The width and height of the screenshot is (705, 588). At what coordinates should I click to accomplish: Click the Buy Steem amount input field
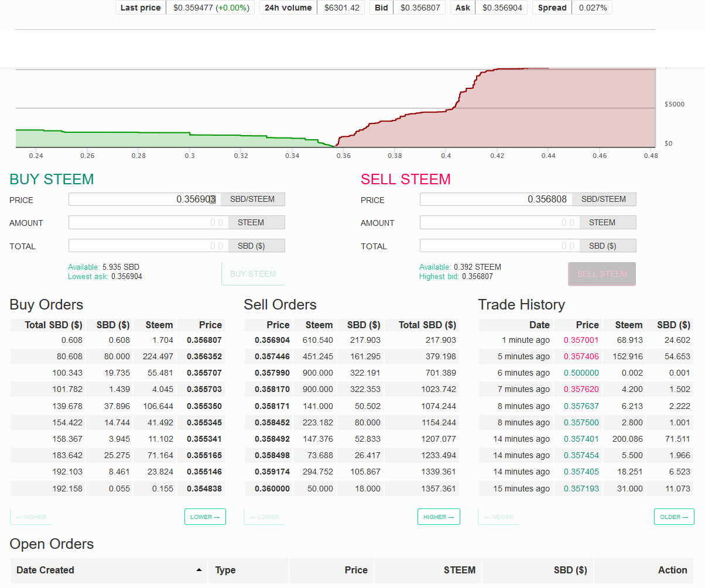tap(148, 222)
